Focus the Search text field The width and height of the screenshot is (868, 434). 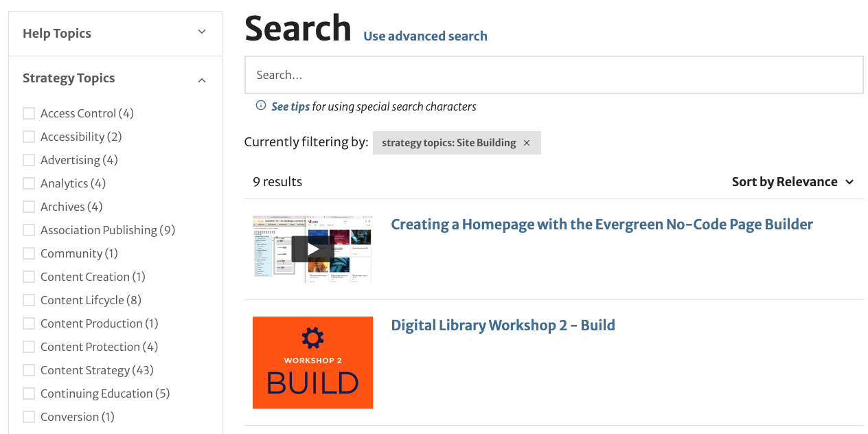pyautogui.click(x=554, y=75)
